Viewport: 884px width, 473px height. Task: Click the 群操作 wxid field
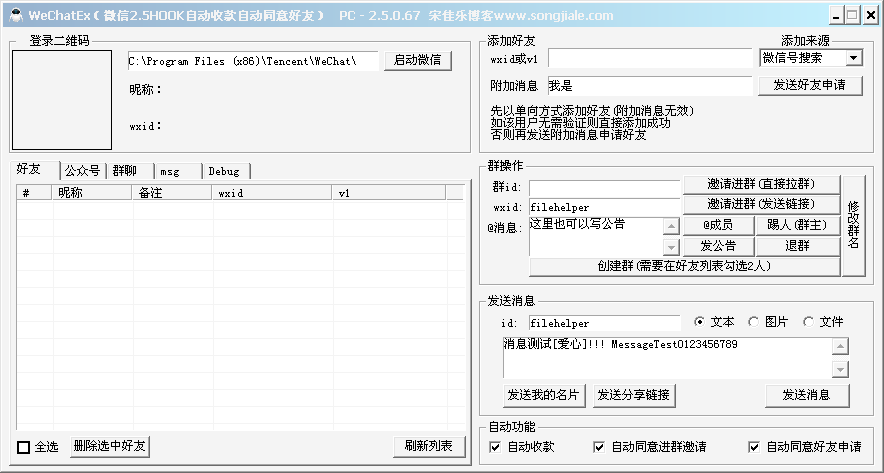click(x=605, y=207)
